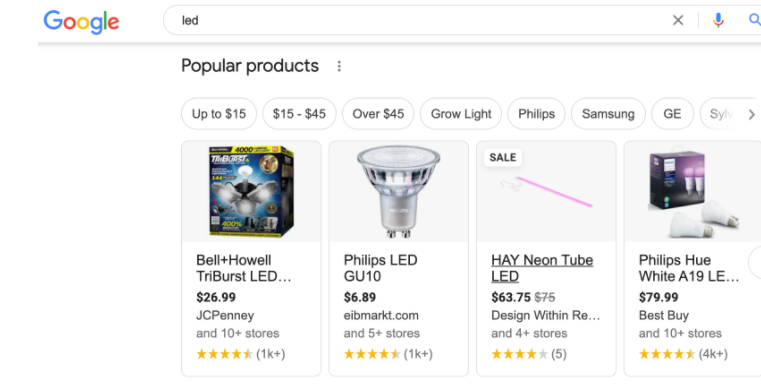761x386 pixels.
Task: Open Popular products three-dot options menu
Action: 339,66
